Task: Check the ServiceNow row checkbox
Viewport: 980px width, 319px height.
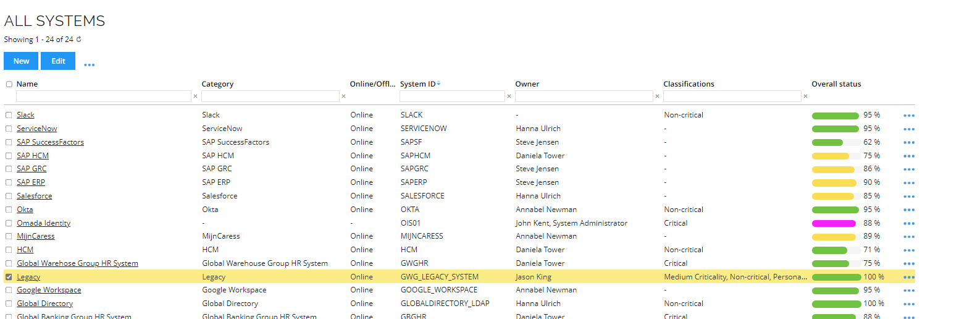Action: (9, 129)
